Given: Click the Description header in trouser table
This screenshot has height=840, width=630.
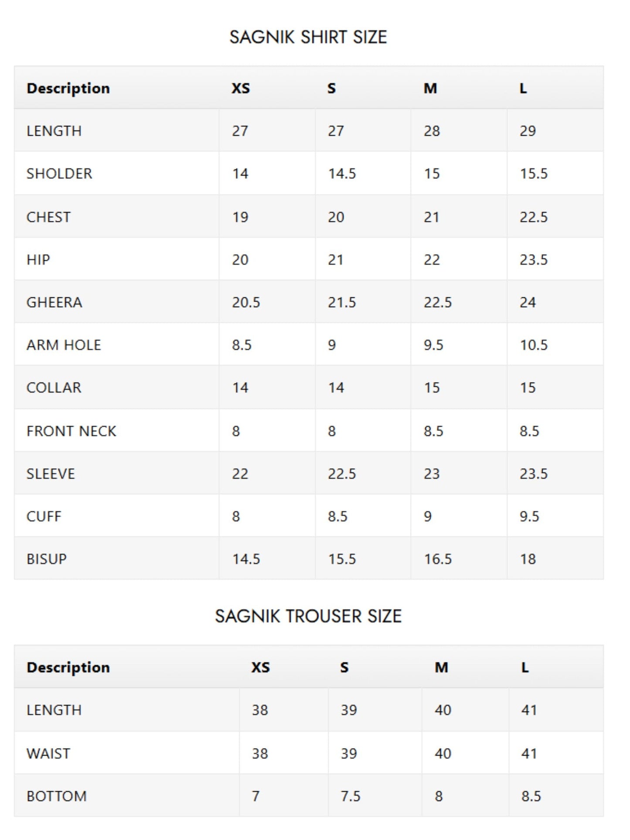Looking at the screenshot, I should click(68, 667).
